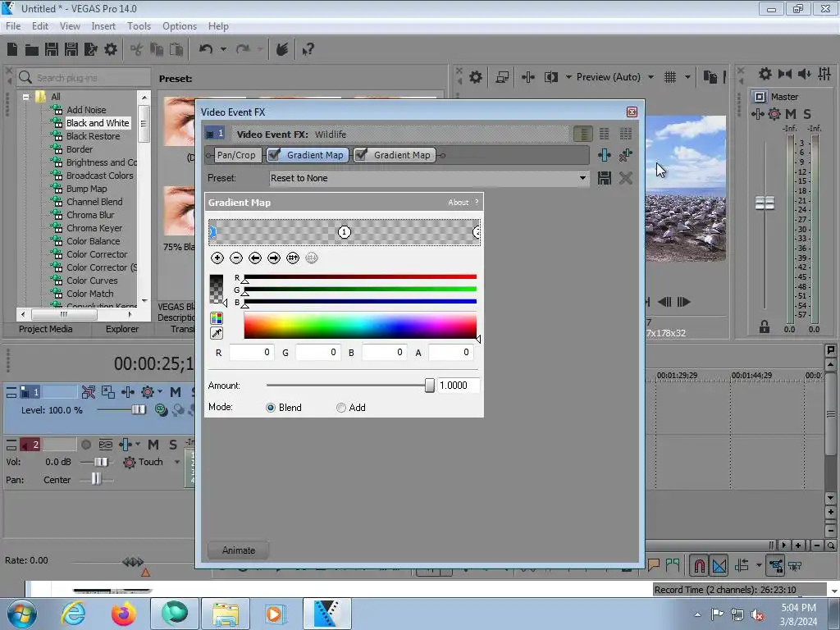This screenshot has height=630, width=840.
Task: Open the Options menu
Action: [180, 25]
